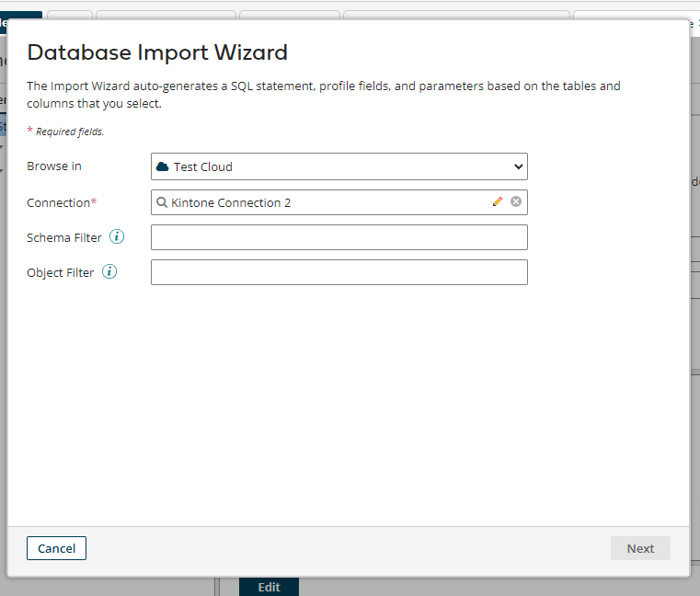The image size is (700, 596).
Task: Show Object Filter info tooltip icon
Action: pyautogui.click(x=109, y=271)
